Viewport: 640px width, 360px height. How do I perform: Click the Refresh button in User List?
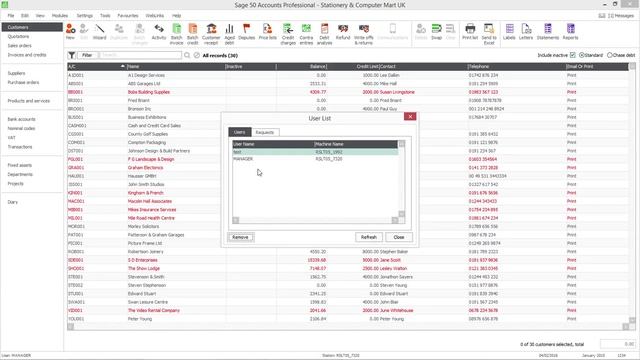369,237
